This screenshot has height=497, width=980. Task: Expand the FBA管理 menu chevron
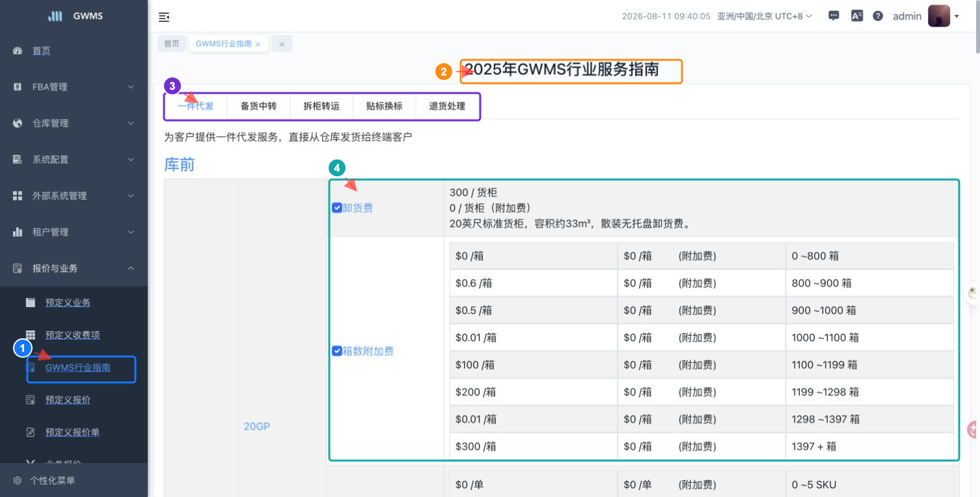[131, 87]
